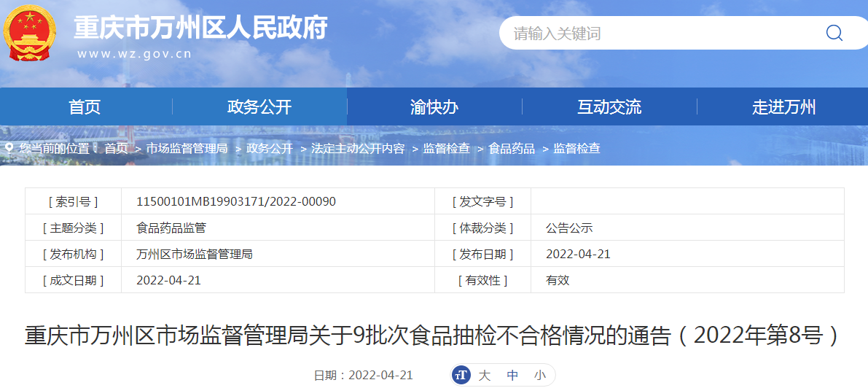Open the 渝快办 navigation tab
Screen dimensions: 868x388
click(x=434, y=106)
